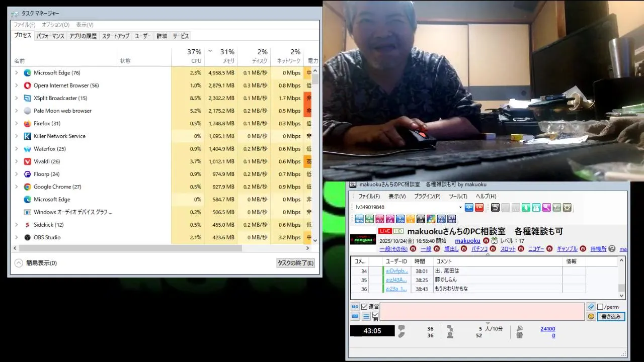644x362 pixels.
Task: Click the 101 BS1 channel icon
Action: tap(441, 219)
